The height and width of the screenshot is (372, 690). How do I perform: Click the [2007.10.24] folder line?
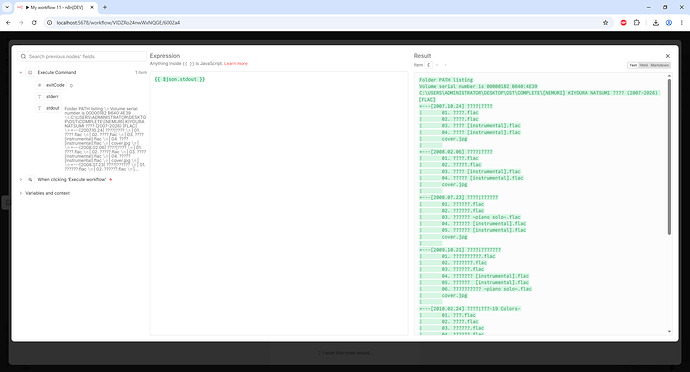click(x=455, y=106)
